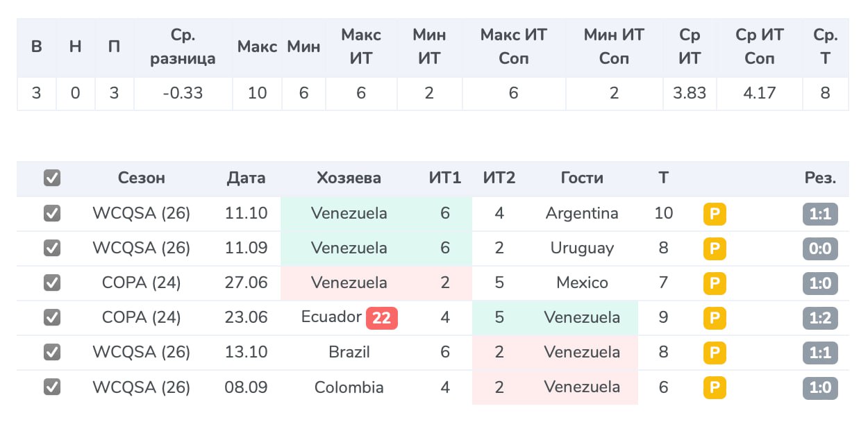
Task: Click the Гости column header
Action: pos(582,178)
